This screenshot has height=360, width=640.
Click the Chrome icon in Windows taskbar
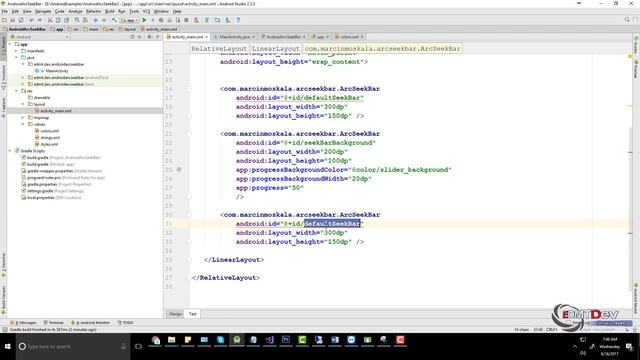[155, 340]
